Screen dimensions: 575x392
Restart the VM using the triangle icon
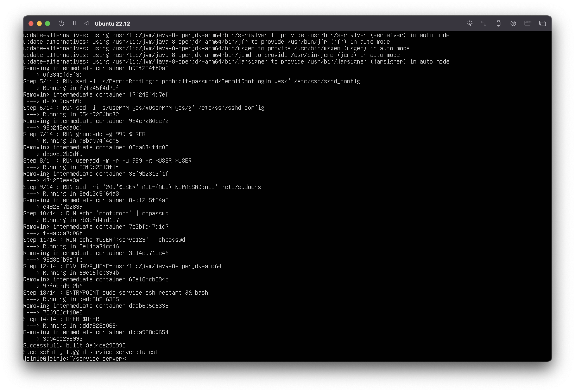[86, 24]
